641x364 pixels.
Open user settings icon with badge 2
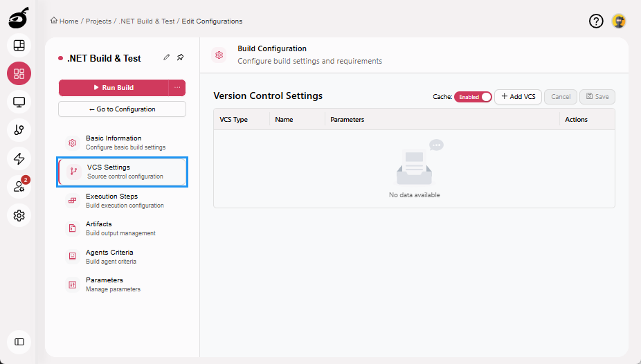point(19,187)
